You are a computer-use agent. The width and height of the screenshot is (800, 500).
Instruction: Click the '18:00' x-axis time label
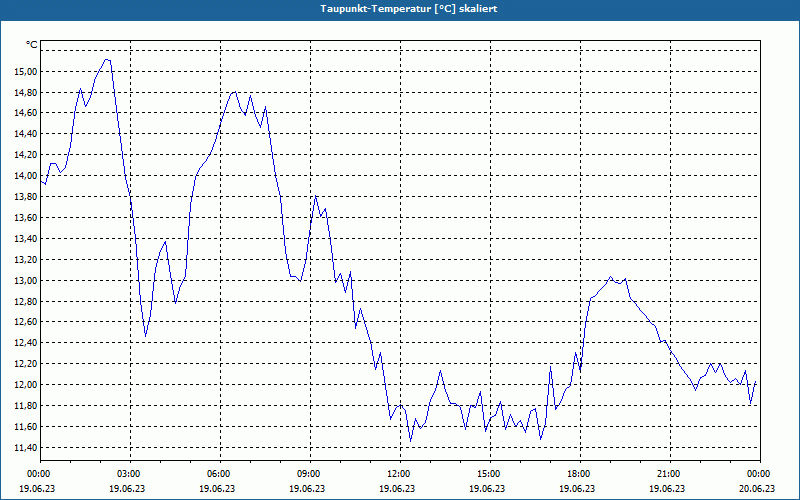[580, 473]
